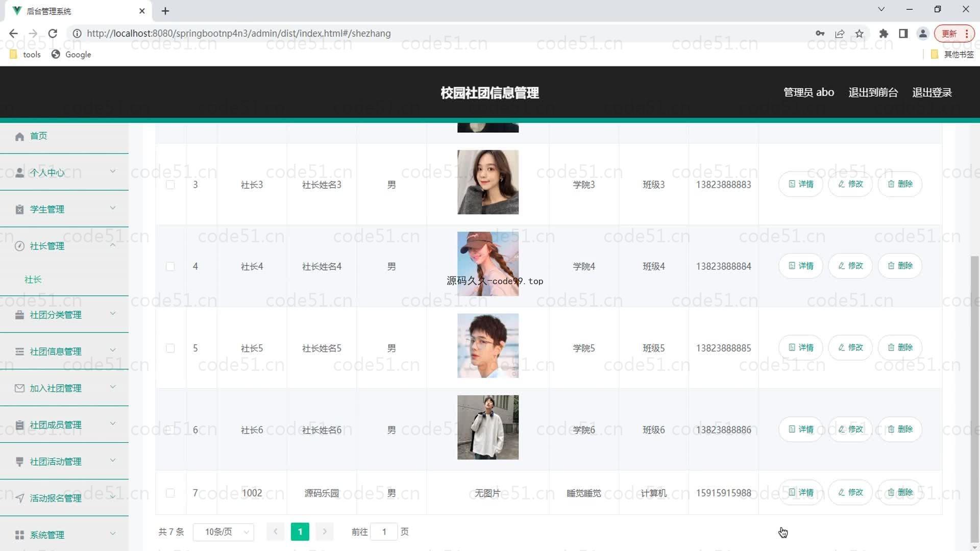The image size is (980, 551).
Task: Go back with the browser back arrow
Action: pyautogui.click(x=13, y=33)
